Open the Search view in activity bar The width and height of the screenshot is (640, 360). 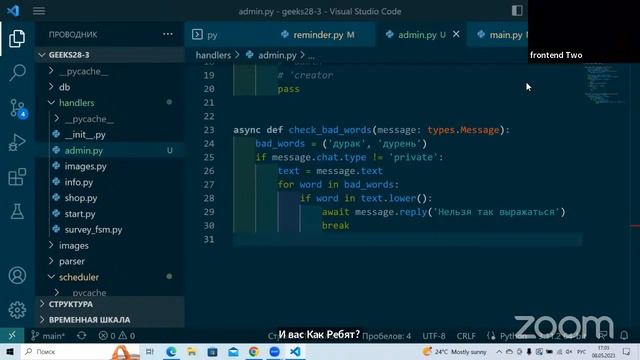[17, 73]
